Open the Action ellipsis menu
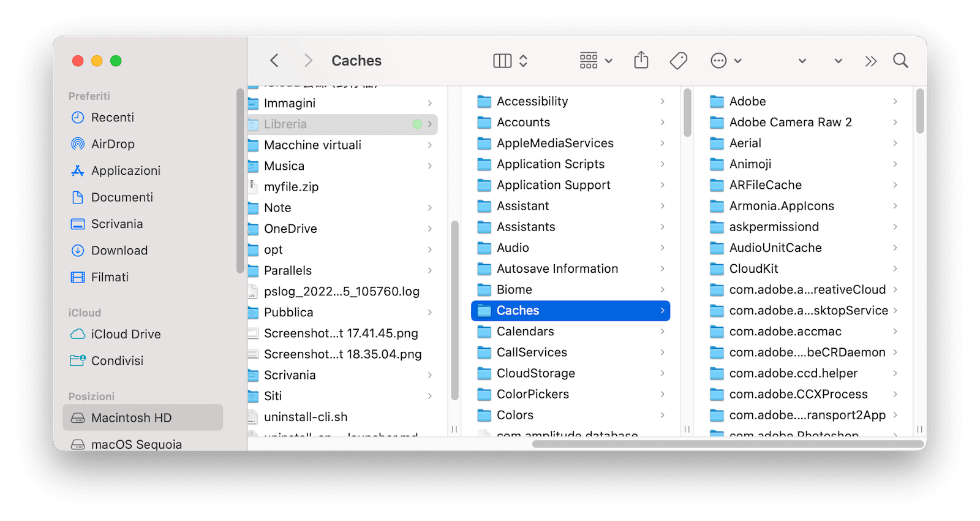 click(718, 61)
